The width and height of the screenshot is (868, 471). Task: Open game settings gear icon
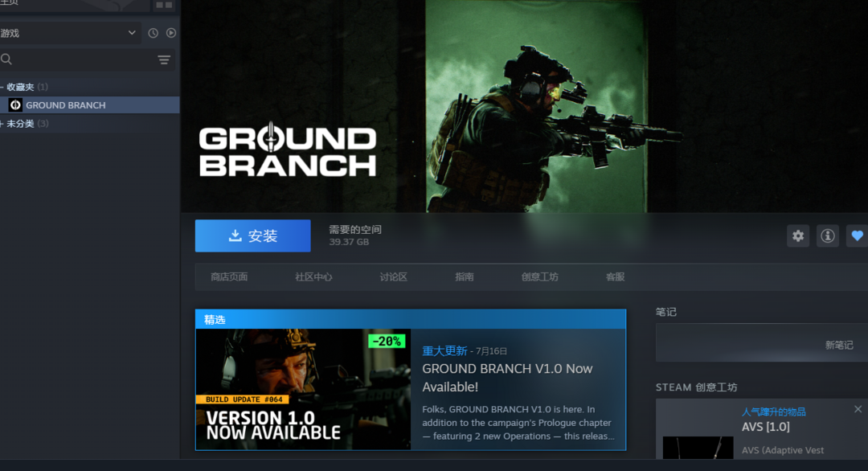point(798,235)
